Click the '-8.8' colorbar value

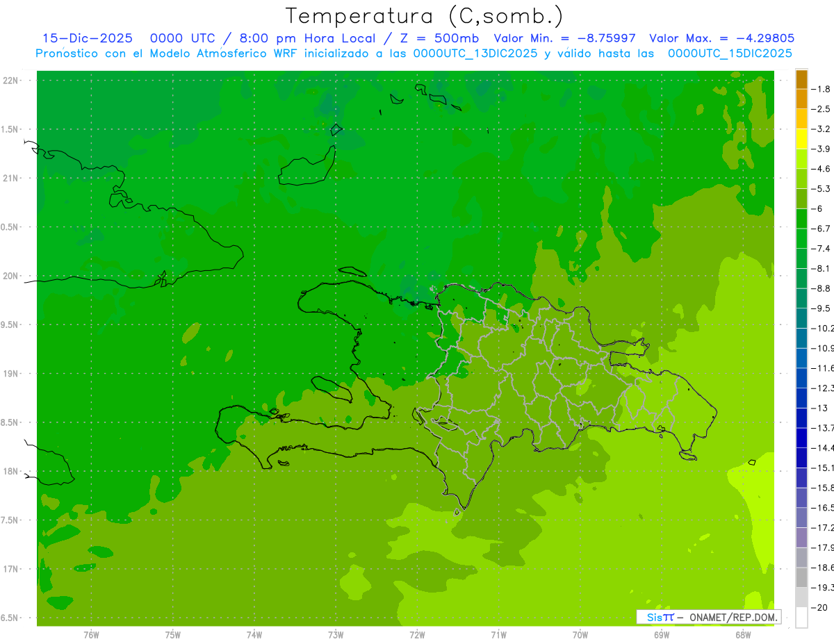[x=821, y=288]
